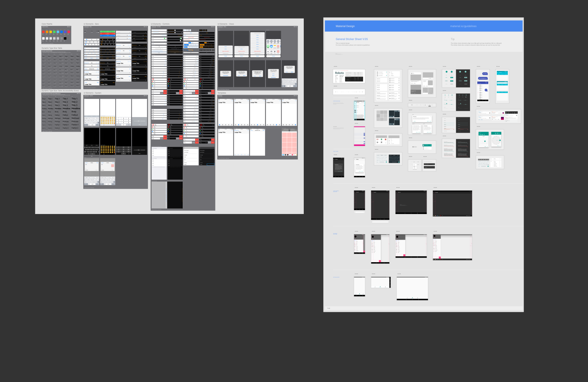Select the UI Elements - Bars label
This screenshot has height=382, width=588.
click(91, 24)
